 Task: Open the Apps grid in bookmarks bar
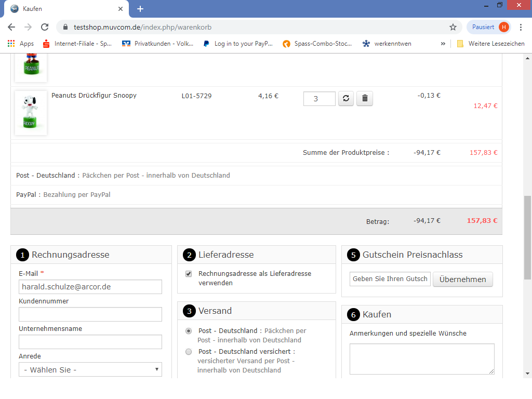point(20,44)
